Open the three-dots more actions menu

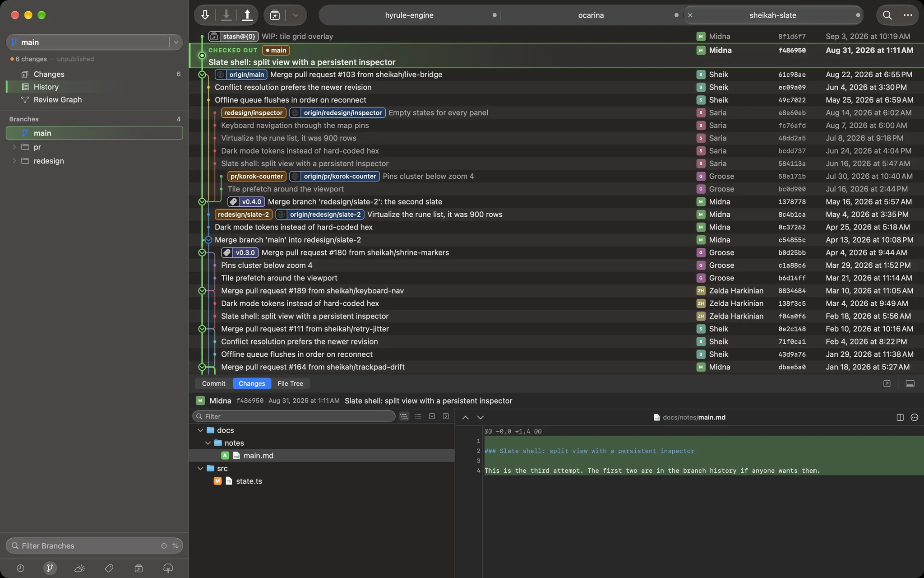coord(908,15)
